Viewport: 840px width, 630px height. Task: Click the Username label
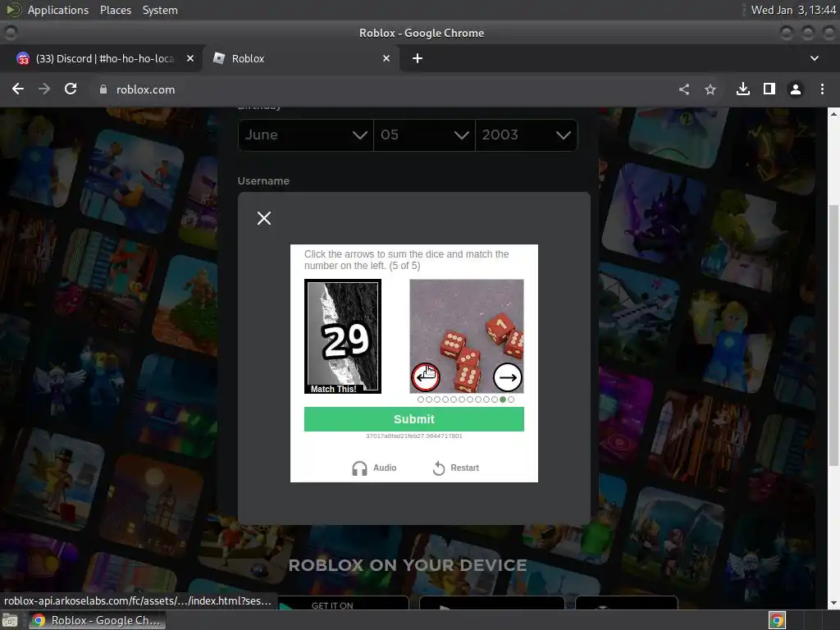pyautogui.click(x=263, y=181)
